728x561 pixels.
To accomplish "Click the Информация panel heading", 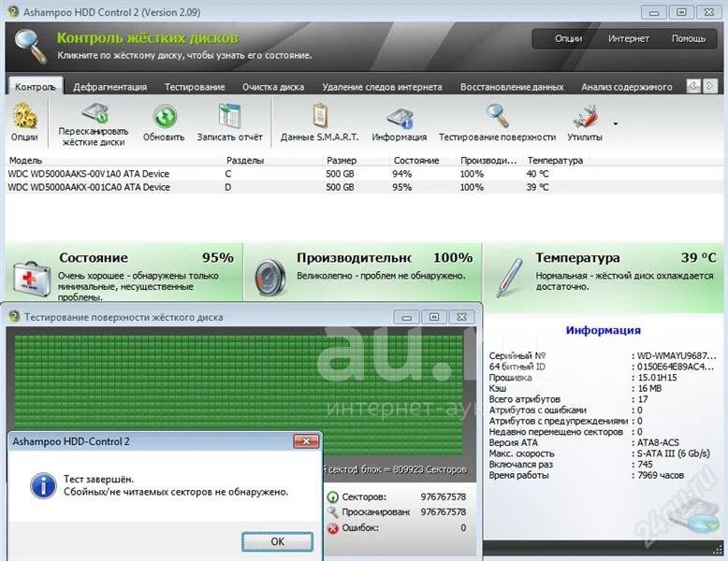I will tap(604, 330).
